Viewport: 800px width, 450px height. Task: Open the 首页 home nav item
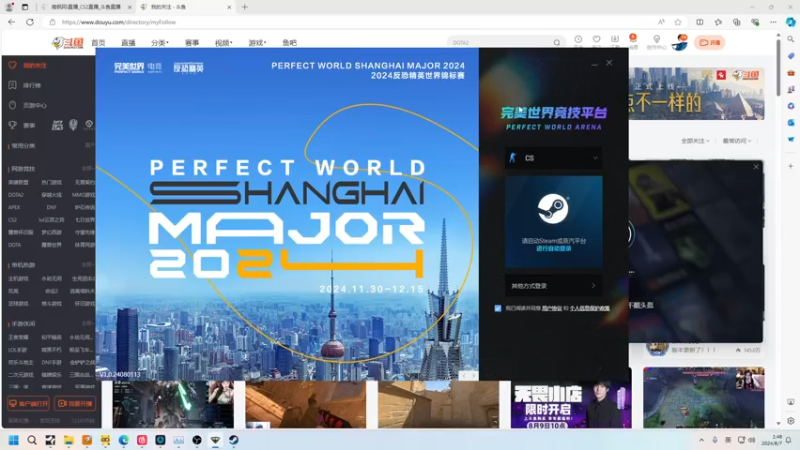point(98,43)
